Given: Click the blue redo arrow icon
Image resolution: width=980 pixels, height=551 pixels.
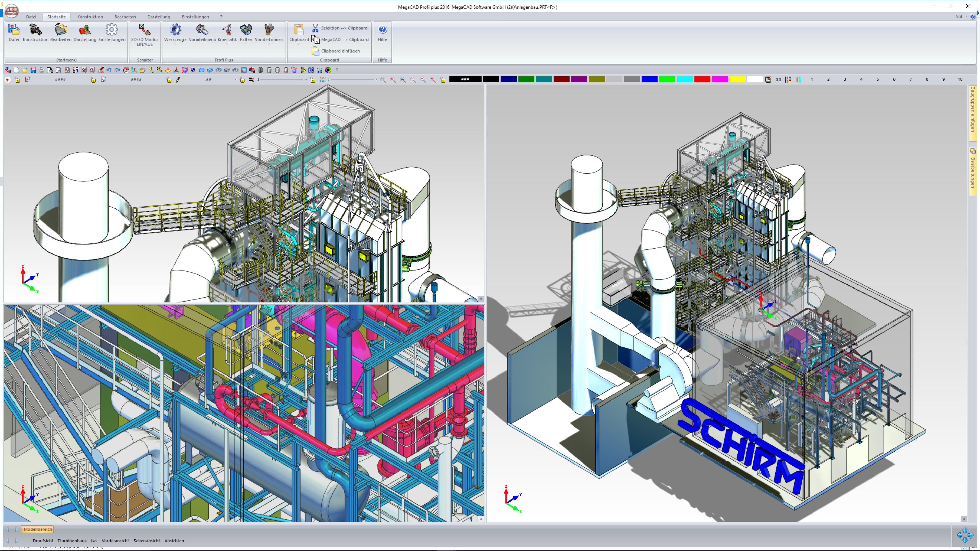Looking at the screenshot, I should coord(118,70).
